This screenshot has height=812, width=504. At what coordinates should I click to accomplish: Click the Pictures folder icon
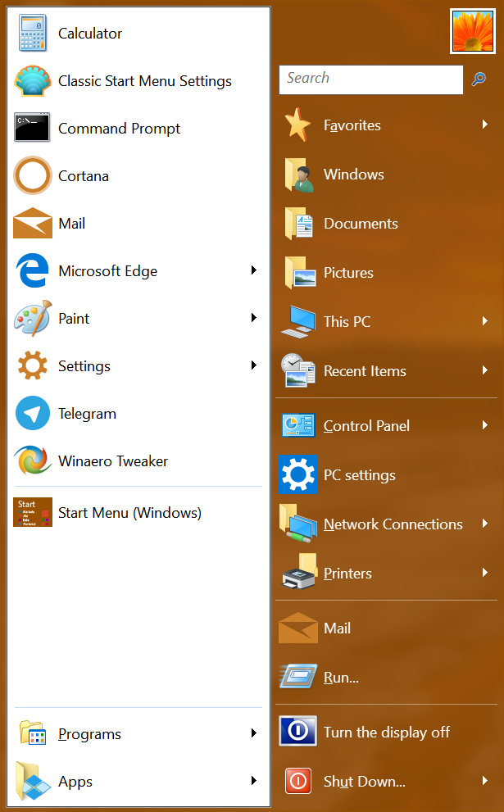(x=301, y=272)
